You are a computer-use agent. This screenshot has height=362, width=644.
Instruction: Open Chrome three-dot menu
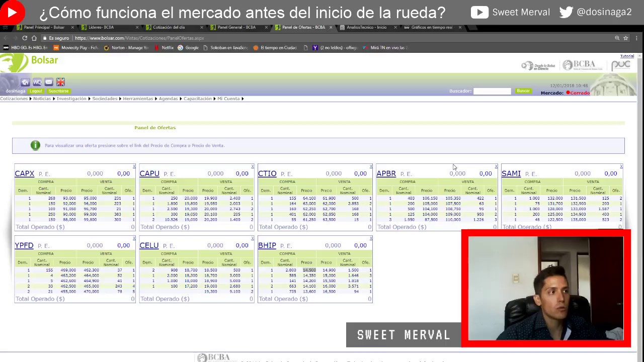pos(637,38)
